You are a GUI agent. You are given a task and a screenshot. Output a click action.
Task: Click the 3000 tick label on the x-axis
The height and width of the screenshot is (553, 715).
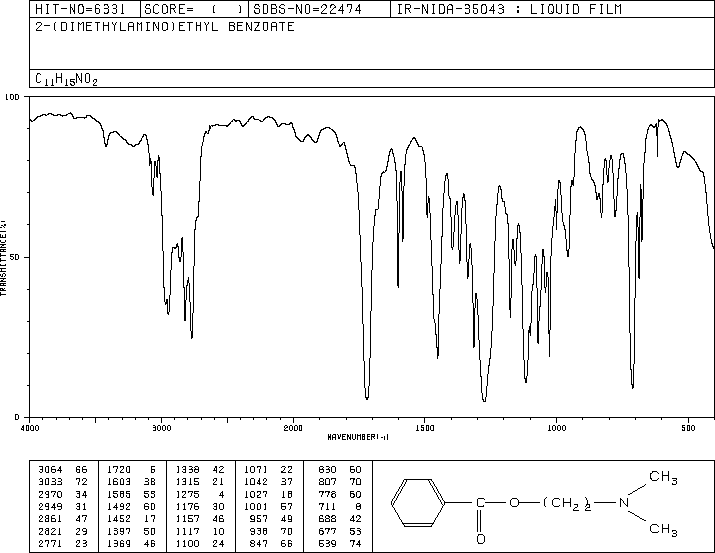[162, 428]
